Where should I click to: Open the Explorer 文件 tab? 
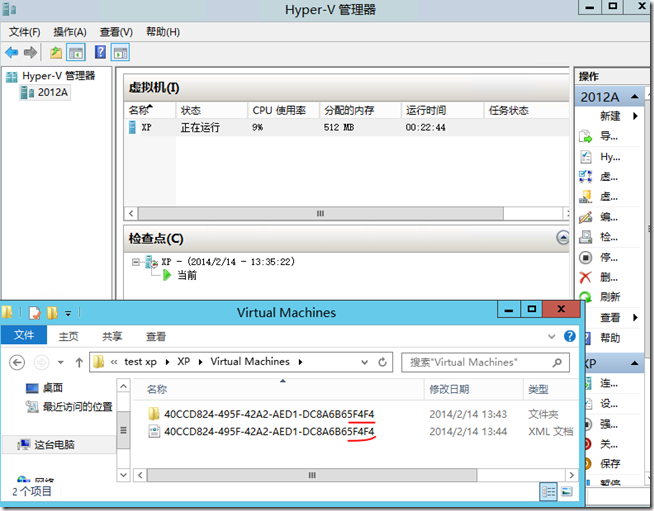(24, 335)
